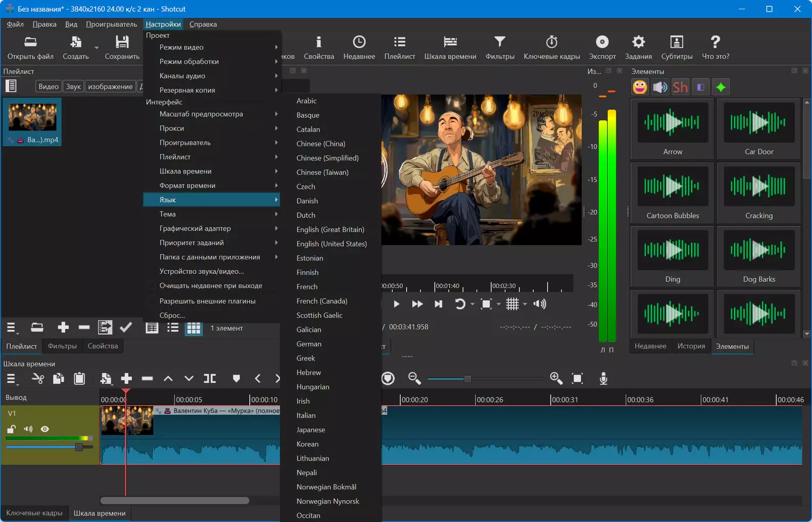
Task: Choose 'English (United States)' language
Action: (x=331, y=244)
